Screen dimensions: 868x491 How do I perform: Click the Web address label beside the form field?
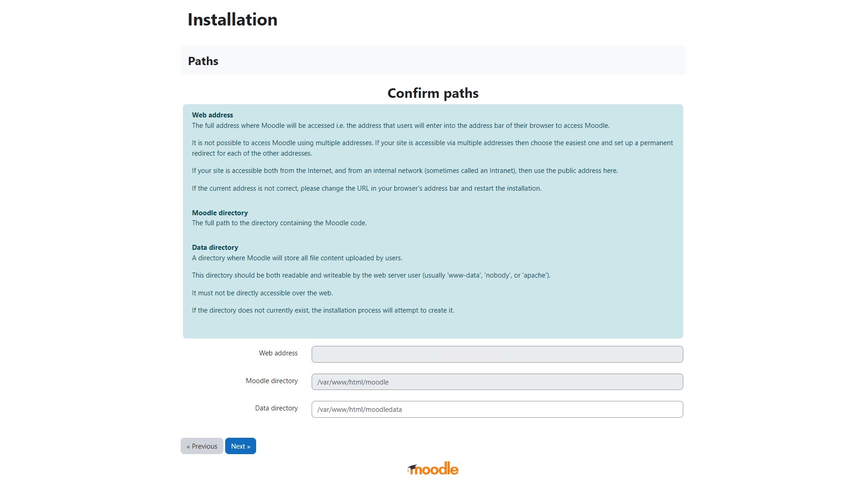pyautogui.click(x=278, y=353)
